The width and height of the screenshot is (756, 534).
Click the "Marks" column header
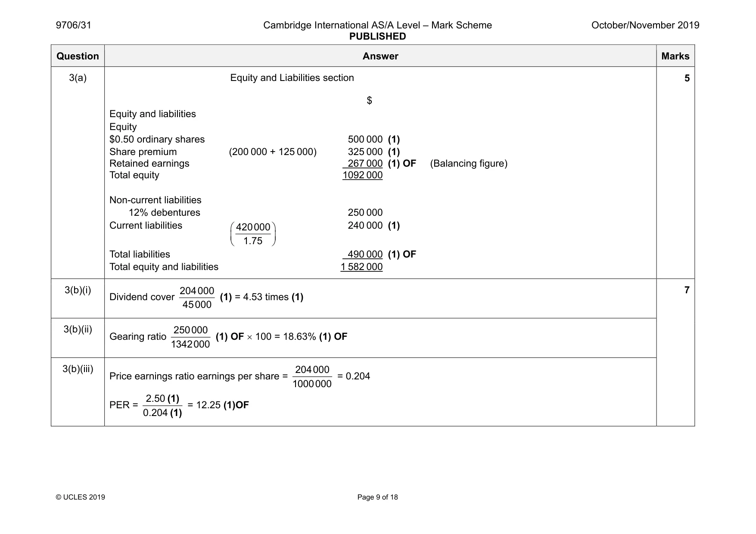click(x=675, y=56)
